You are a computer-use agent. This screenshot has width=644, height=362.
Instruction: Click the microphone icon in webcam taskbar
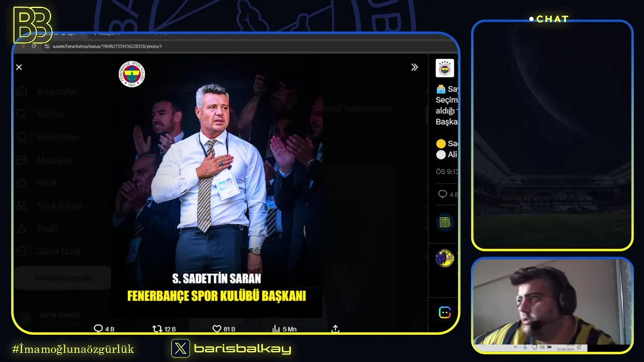[525, 347]
